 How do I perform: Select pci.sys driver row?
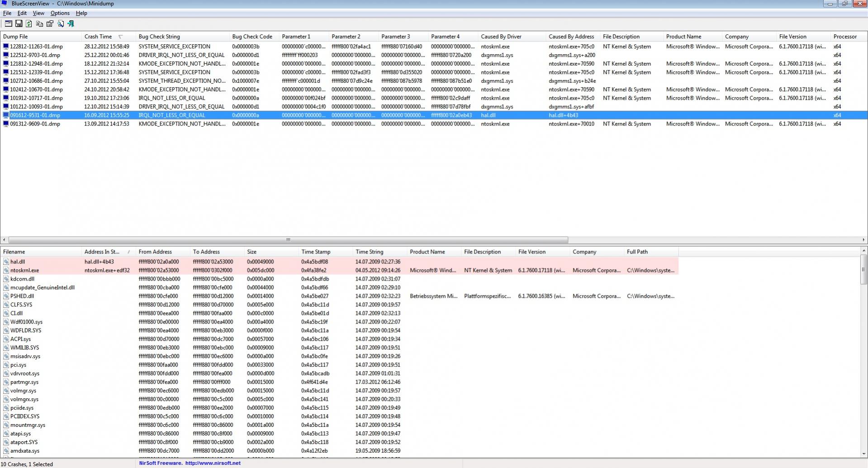(339, 365)
